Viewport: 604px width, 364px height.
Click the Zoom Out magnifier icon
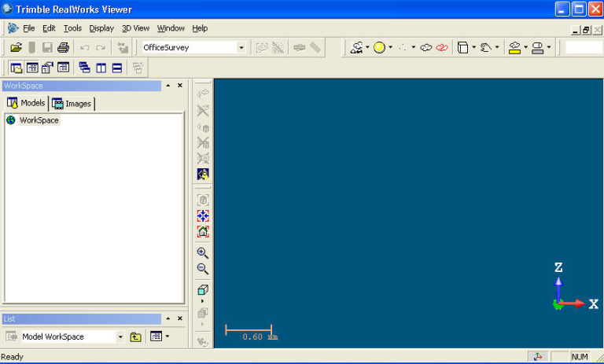[203, 269]
